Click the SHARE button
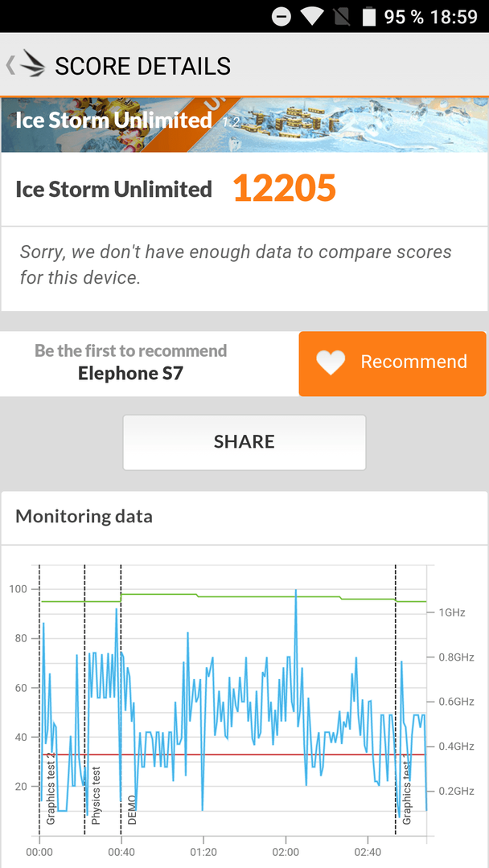 coord(244,442)
